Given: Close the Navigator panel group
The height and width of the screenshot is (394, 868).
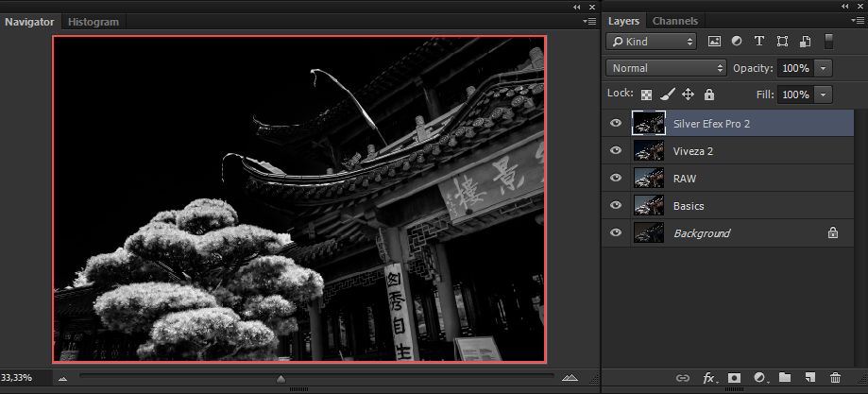Looking at the screenshot, I should [592, 7].
